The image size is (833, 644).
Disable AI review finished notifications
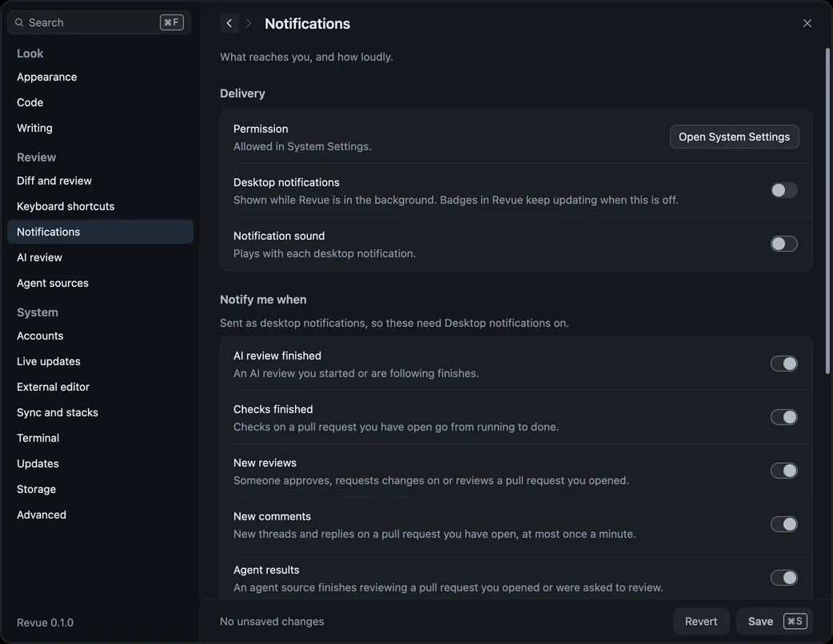(784, 364)
